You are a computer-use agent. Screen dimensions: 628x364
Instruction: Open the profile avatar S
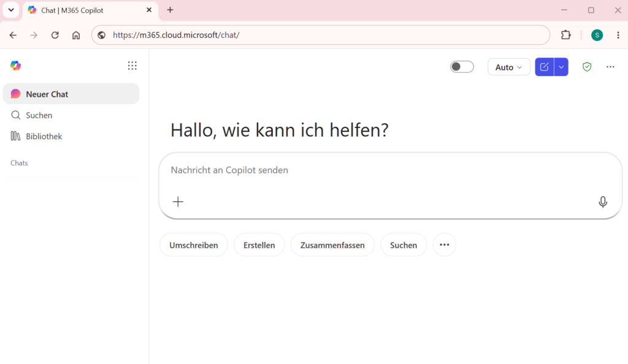597,35
